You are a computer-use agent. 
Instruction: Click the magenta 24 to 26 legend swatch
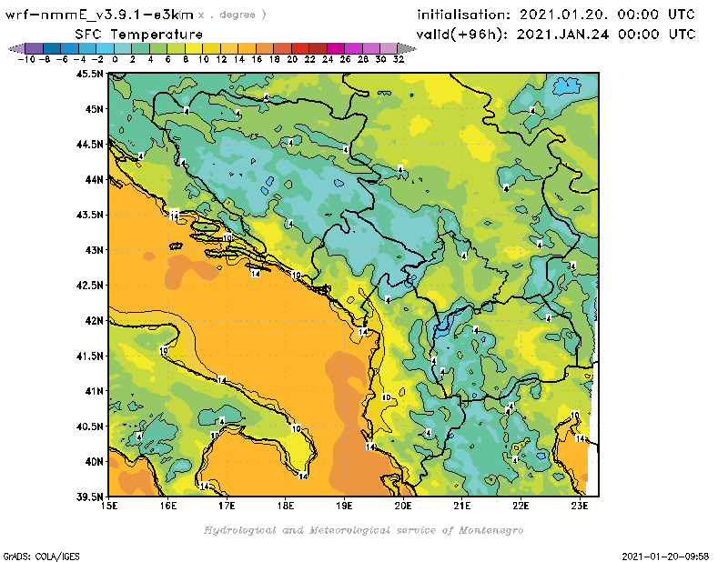(x=336, y=48)
